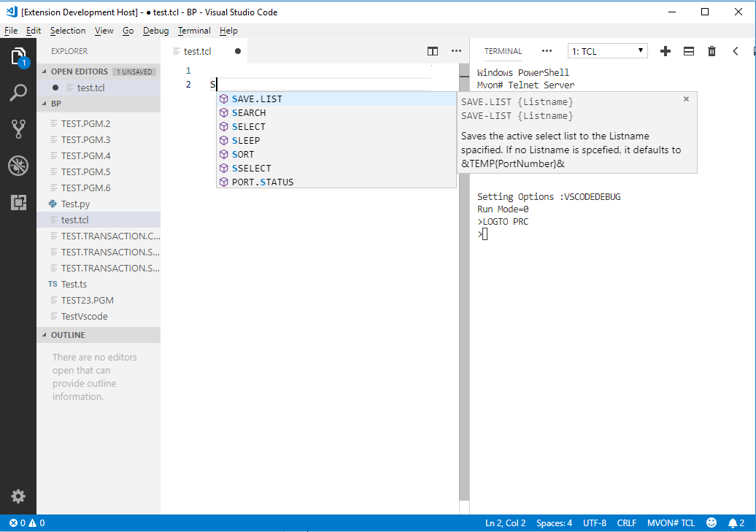Open the Explorer view in activity bar
The image size is (756, 532).
tap(18, 57)
